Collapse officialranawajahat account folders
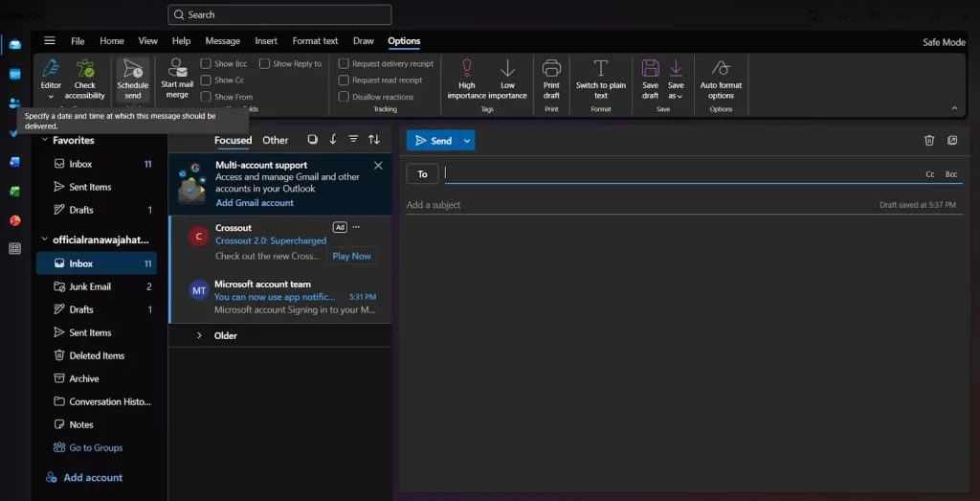This screenshot has height=501, width=980. tap(44, 239)
